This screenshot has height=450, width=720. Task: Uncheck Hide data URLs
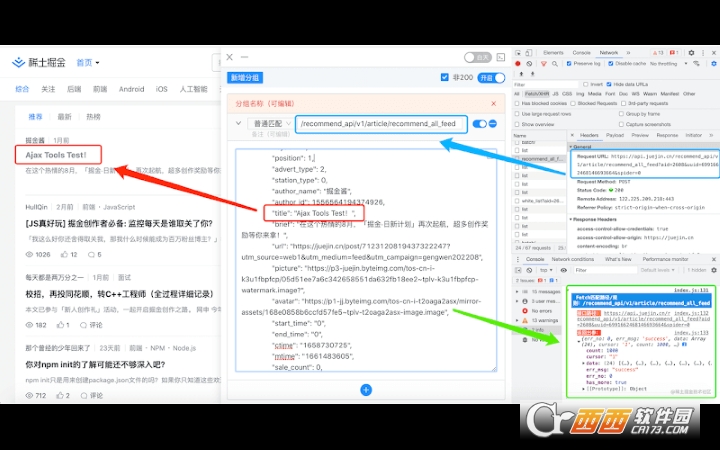[609, 84]
